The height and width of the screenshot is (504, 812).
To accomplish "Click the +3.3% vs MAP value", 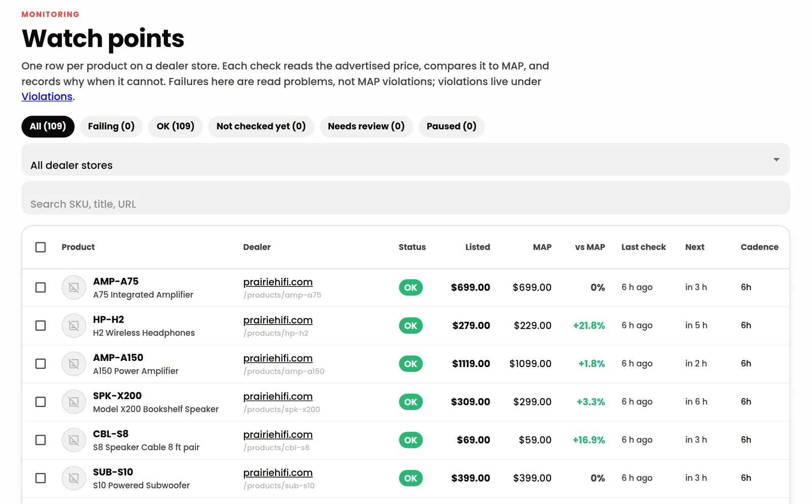I will 591,402.
